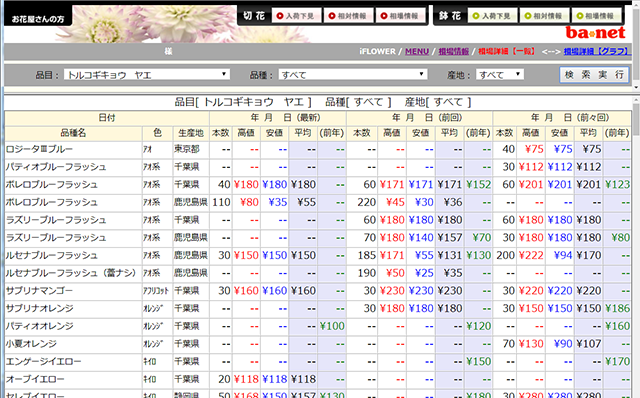Click the 生産地 column header
This screenshot has width=640, height=398.
(191, 133)
